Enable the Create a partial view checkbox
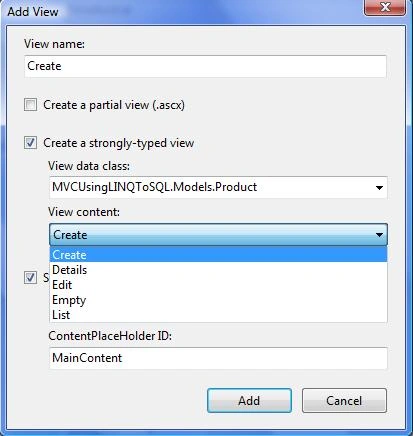The height and width of the screenshot is (436, 413). (x=30, y=105)
